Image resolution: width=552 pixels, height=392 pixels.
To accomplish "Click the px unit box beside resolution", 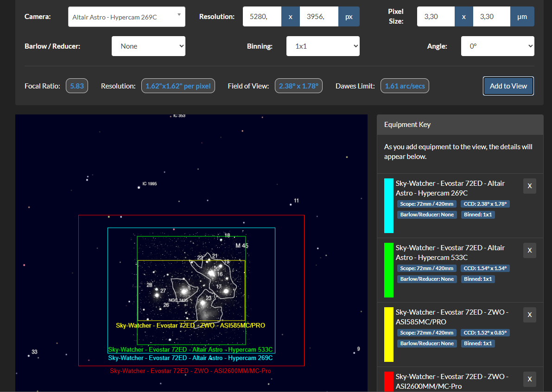I will [349, 17].
